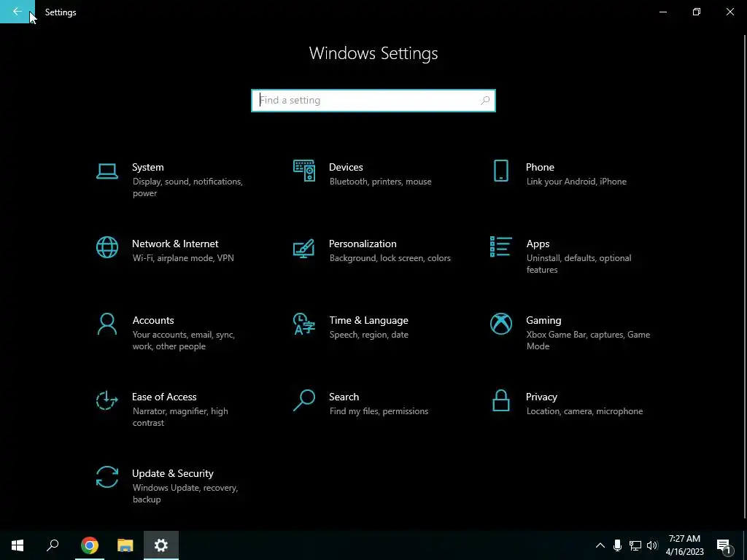
Task: Click "Link your Android, iPhone" text
Action: (576, 182)
